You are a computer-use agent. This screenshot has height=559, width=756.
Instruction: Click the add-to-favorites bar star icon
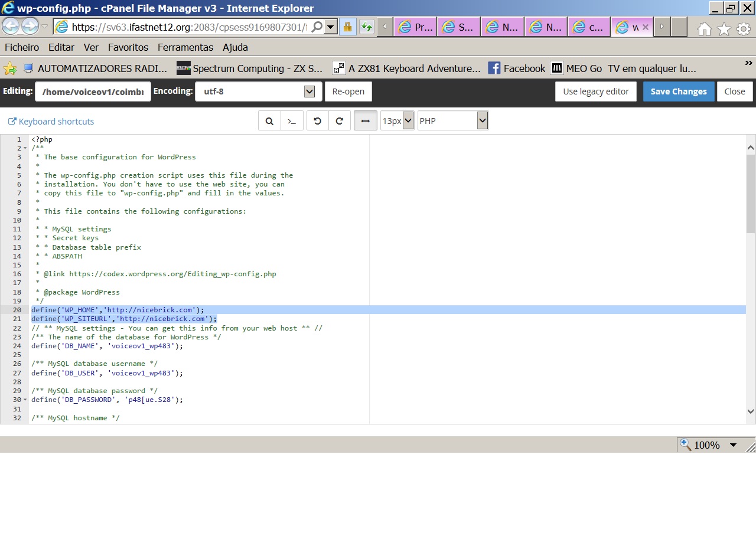coord(9,68)
